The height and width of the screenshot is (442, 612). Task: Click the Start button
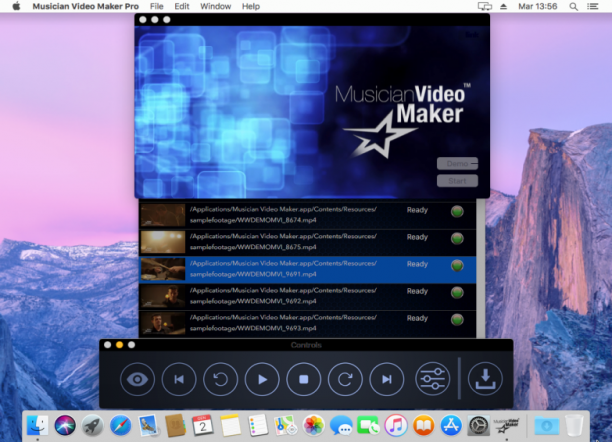pyautogui.click(x=457, y=181)
